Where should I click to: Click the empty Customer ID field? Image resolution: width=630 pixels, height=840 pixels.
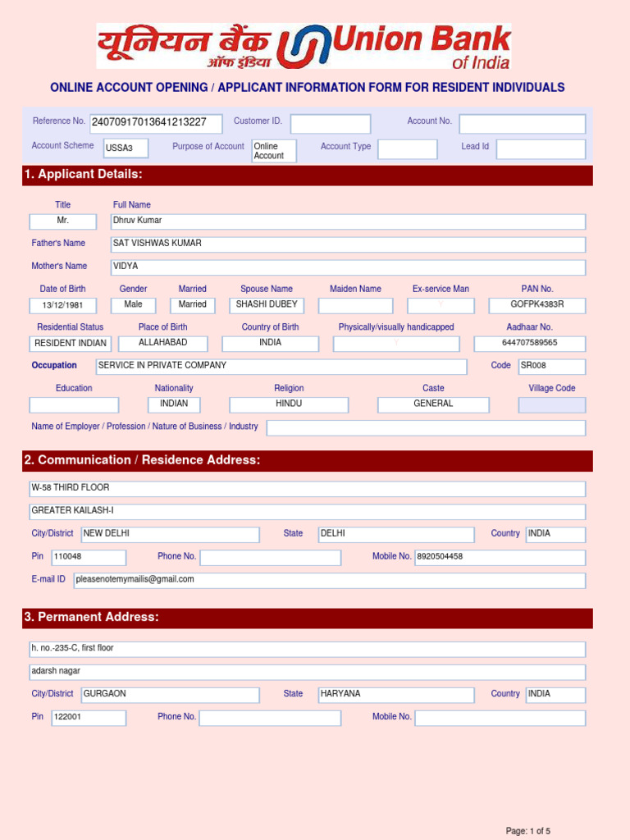click(x=331, y=124)
